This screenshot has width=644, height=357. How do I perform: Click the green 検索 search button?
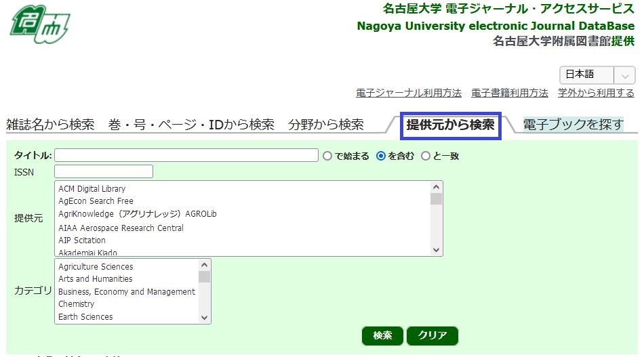[x=382, y=336]
